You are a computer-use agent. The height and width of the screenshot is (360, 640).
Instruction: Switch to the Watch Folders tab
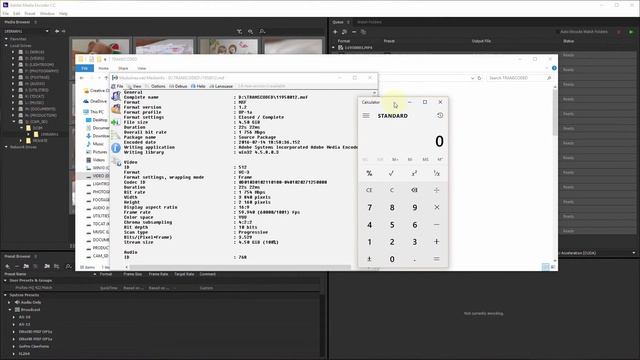click(x=369, y=22)
